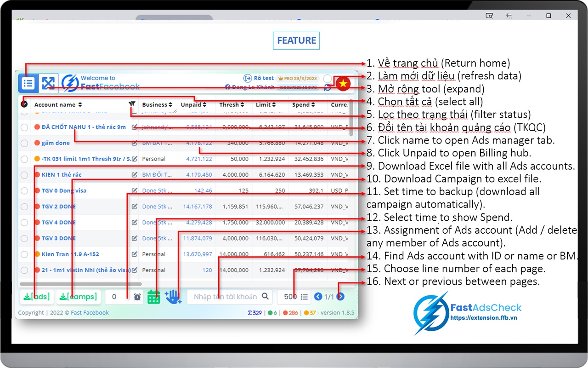
Task: Sort by Thresh column arrows
Action: tap(242, 105)
